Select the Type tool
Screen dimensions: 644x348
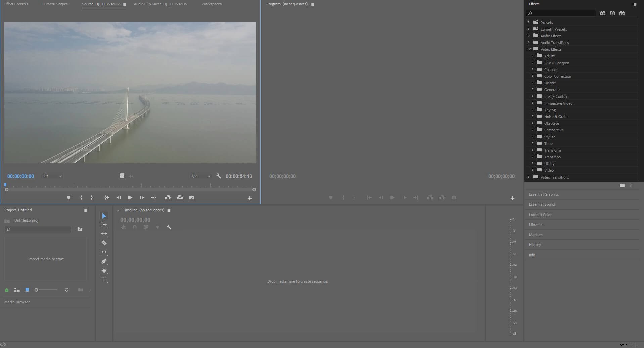[104, 279]
